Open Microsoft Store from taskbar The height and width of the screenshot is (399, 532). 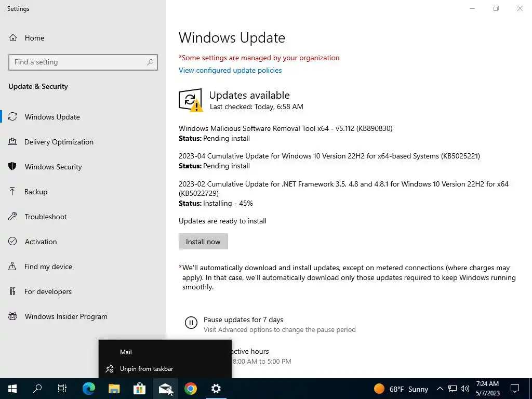point(139,389)
